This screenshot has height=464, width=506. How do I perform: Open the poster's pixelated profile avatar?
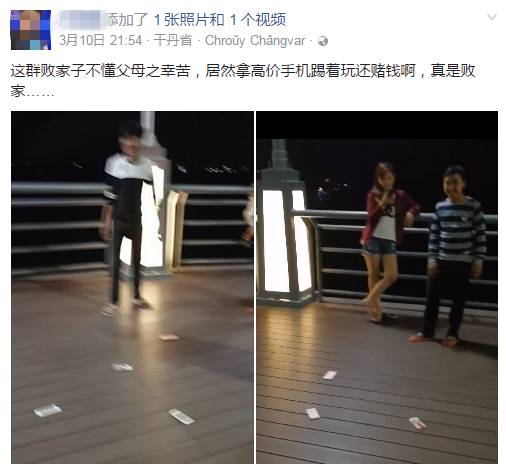point(31,30)
